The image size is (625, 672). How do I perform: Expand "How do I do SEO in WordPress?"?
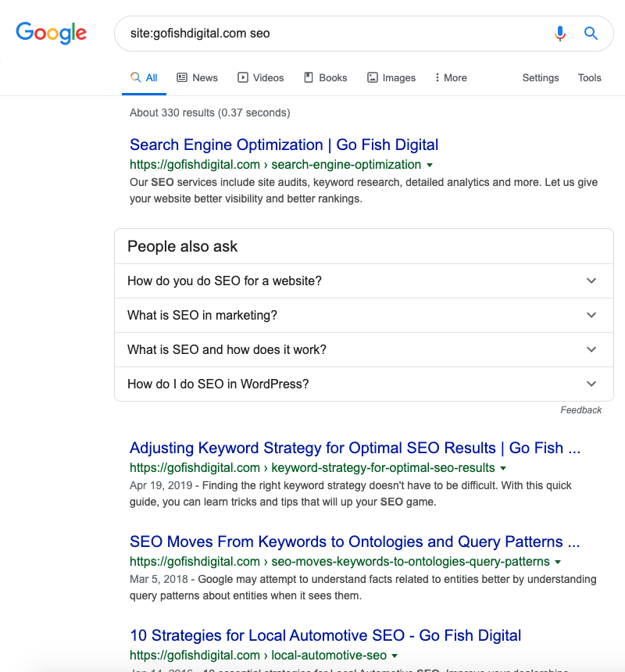[x=591, y=384]
